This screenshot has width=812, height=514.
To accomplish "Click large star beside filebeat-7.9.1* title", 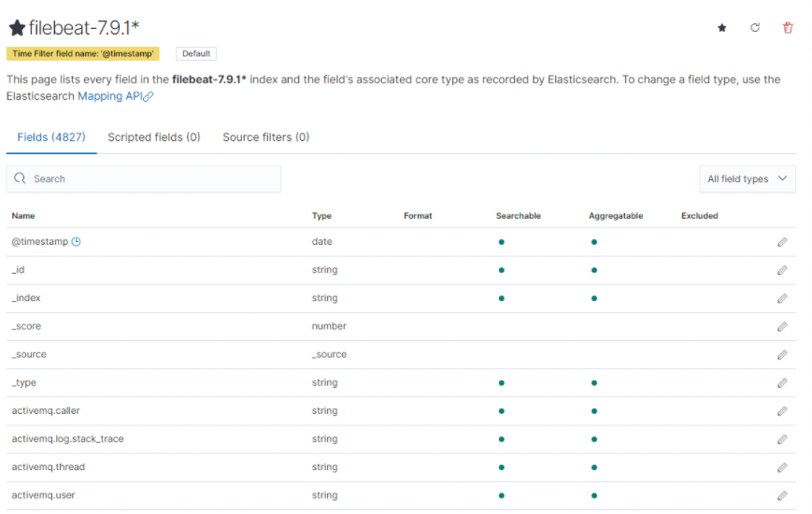I will click(17, 28).
